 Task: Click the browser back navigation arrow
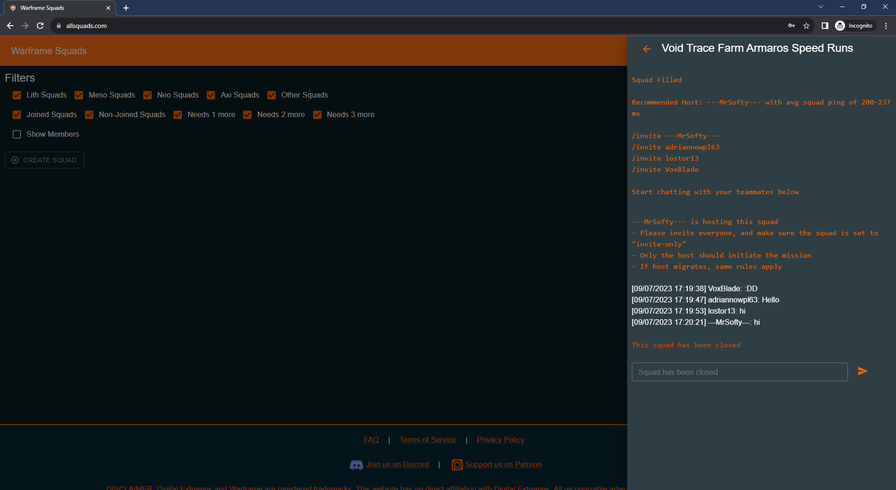click(x=10, y=26)
